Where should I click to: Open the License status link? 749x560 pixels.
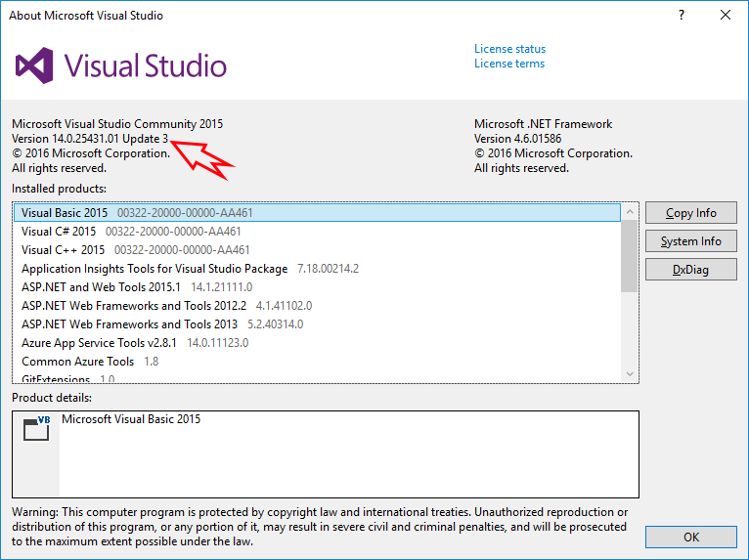[x=509, y=49]
